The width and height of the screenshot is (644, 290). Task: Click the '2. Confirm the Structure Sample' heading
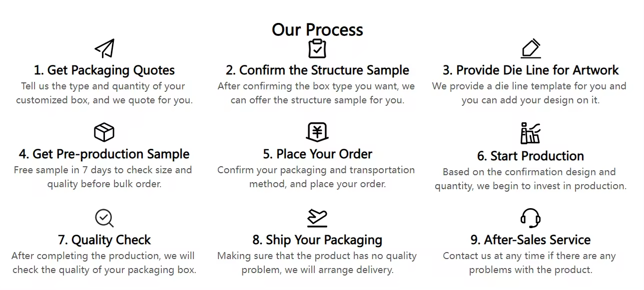click(x=317, y=70)
